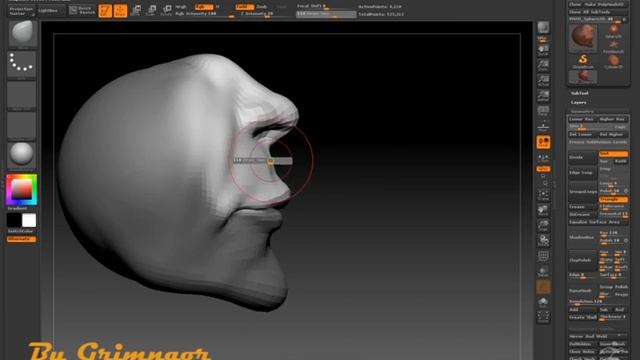The width and height of the screenshot is (640, 360).
Task: Click the Higher Res button
Action: click(613, 119)
